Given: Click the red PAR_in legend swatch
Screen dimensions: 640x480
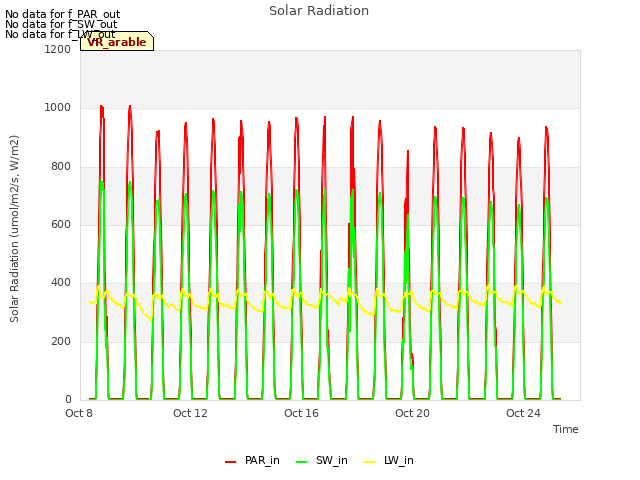Looking at the screenshot, I should coord(231,462).
